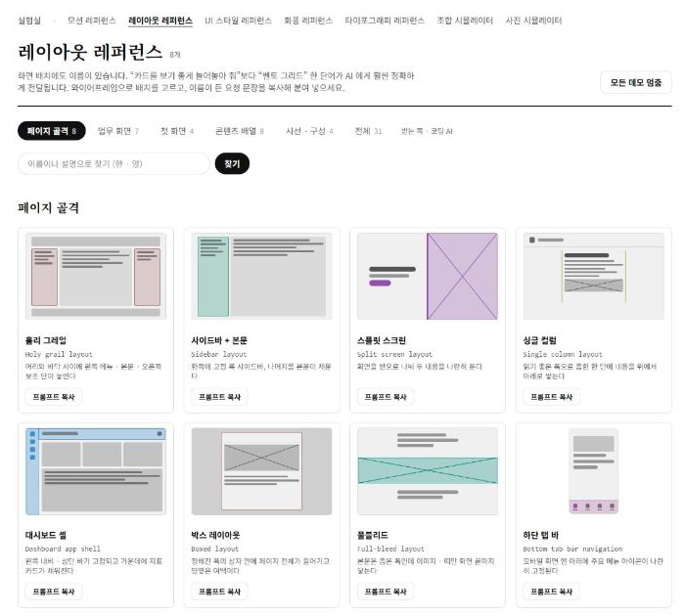Click the 레이아웃 레퍼런스 page title
Image resolution: width=685 pixels, height=616 pixels.
(90, 53)
